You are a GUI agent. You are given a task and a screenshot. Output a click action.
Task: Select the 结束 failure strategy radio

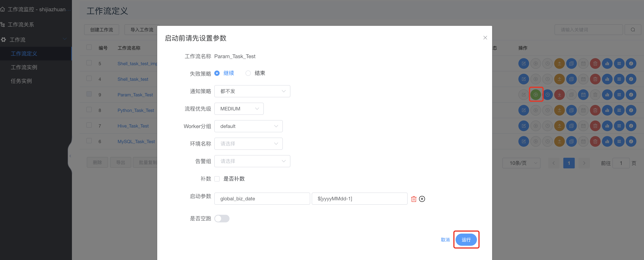tap(248, 73)
